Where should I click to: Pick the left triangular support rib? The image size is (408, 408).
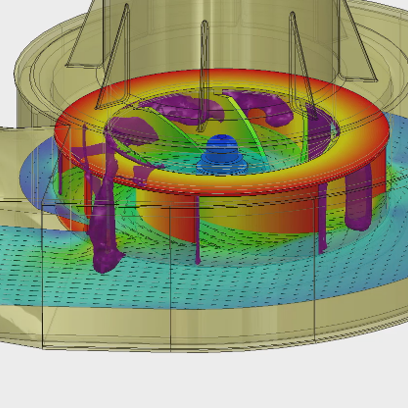pos(113,60)
